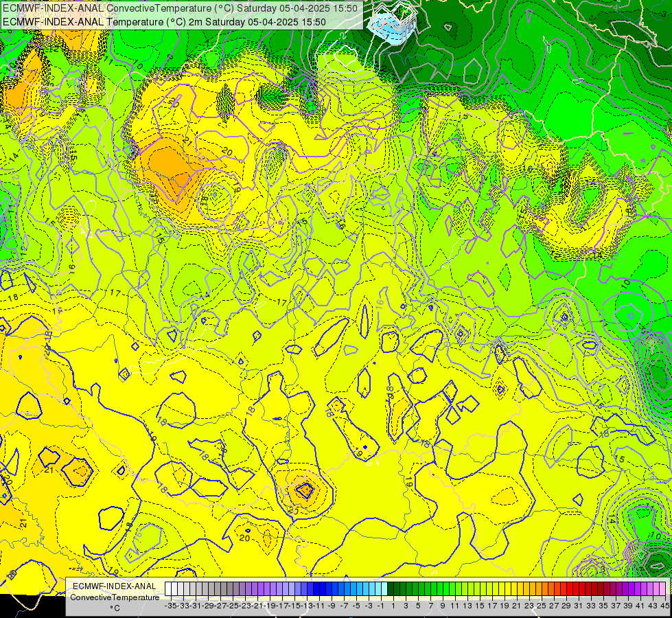Click the -35 legend scale label
Image resolution: width=672 pixels, height=618 pixels.
pyautogui.click(x=171, y=606)
